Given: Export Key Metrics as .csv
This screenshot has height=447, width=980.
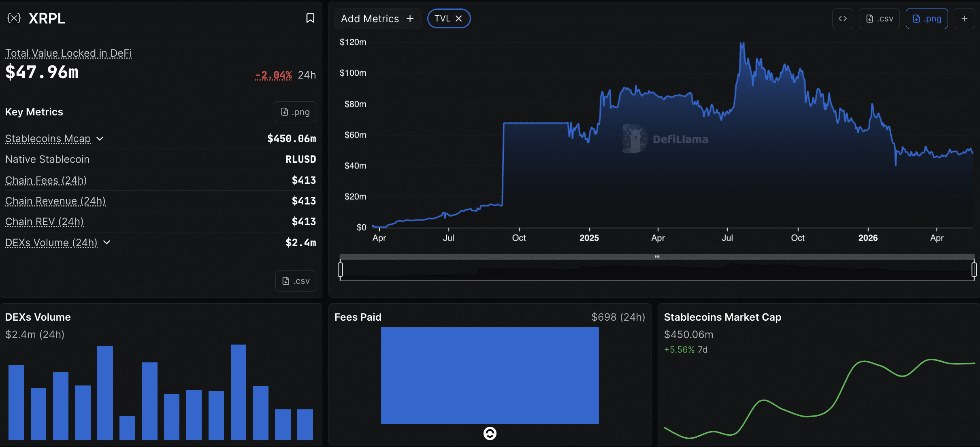Looking at the screenshot, I should (296, 281).
